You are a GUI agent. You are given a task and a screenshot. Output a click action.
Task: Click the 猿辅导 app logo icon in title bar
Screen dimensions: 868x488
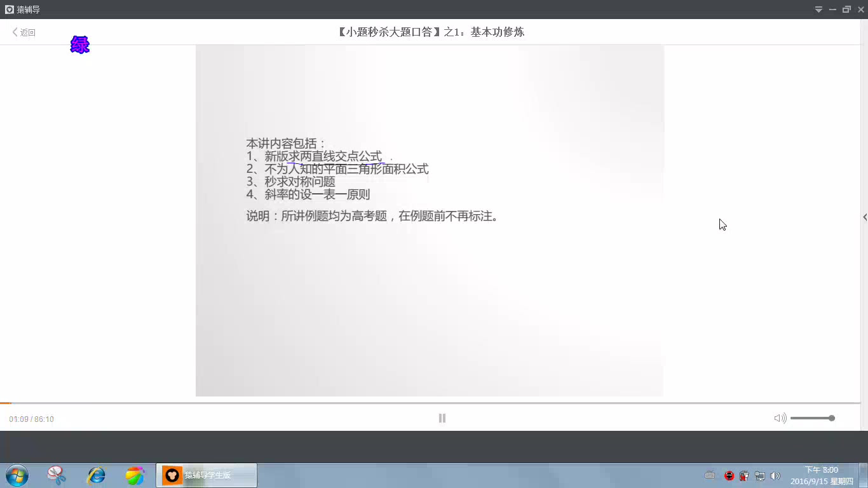(x=10, y=10)
